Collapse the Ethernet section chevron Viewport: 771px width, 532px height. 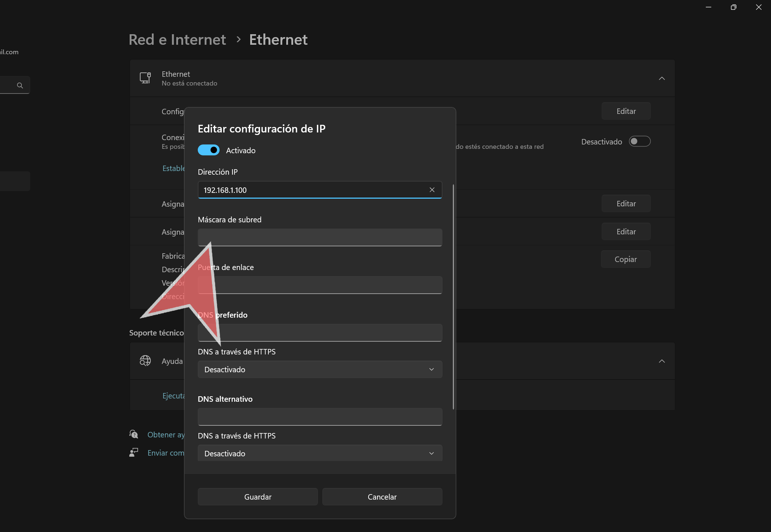click(x=662, y=78)
